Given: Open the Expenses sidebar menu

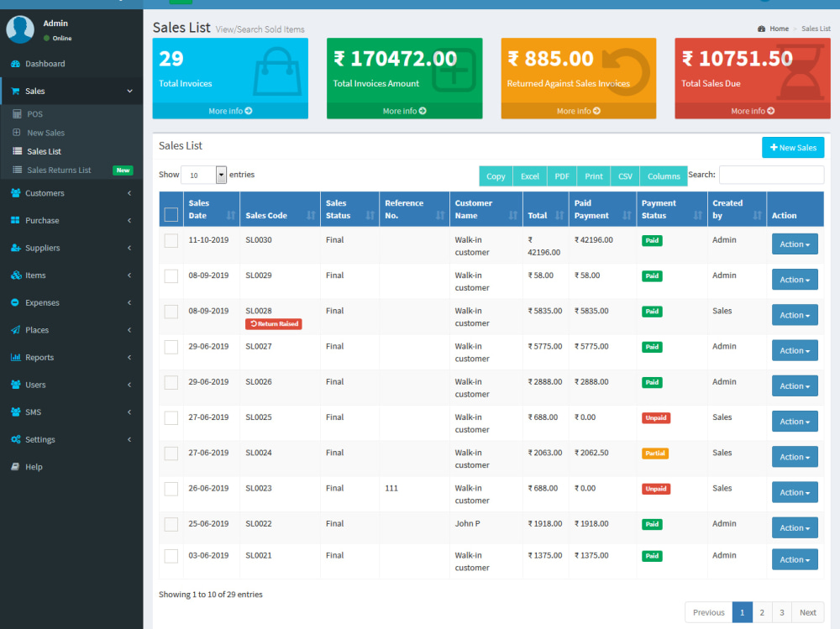Looking at the screenshot, I should (x=71, y=302).
